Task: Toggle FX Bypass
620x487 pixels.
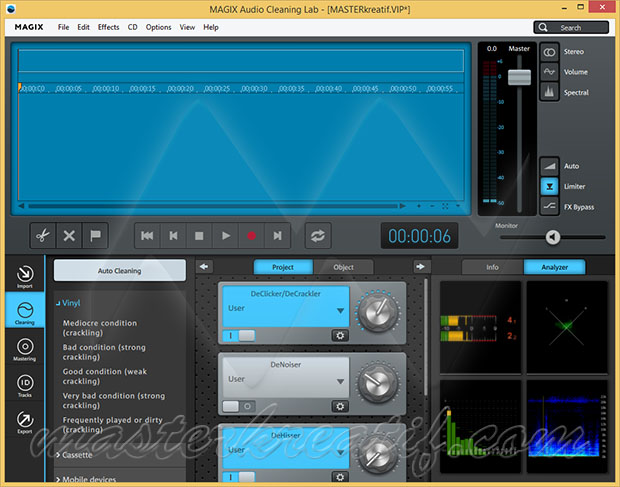Action: pos(549,206)
